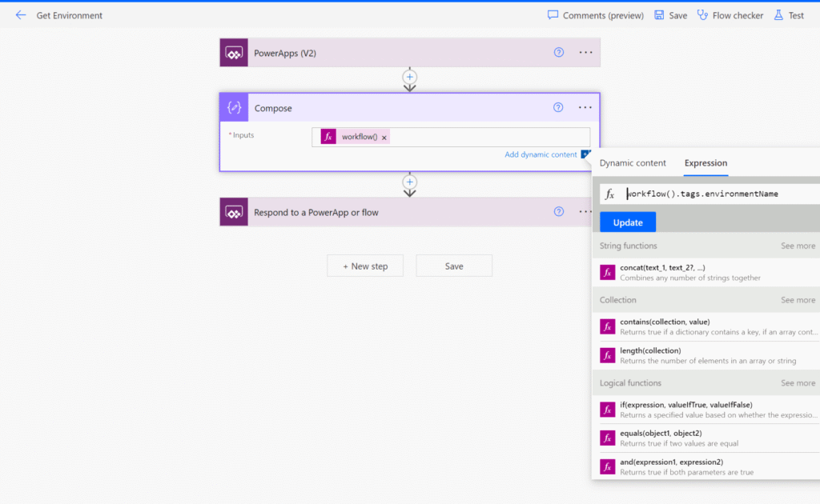The image size is (820, 504).
Task: See more Logical functions
Action: pyautogui.click(x=798, y=383)
